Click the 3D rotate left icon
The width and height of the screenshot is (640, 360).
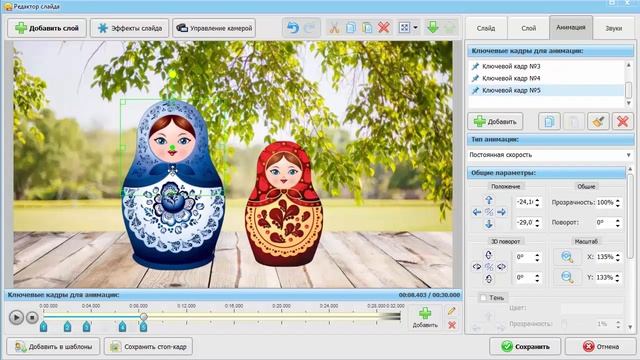pyautogui.click(x=477, y=267)
